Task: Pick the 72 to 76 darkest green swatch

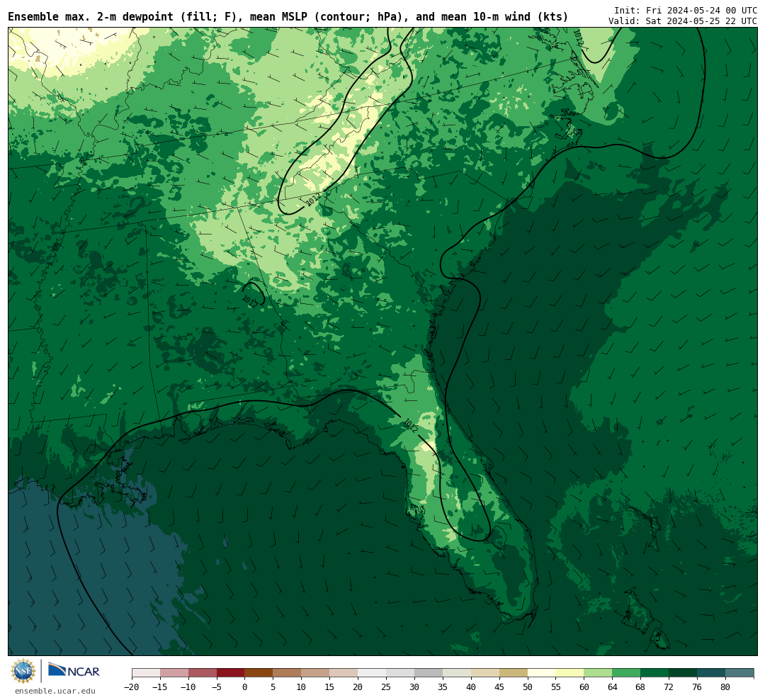Action: coord(683,673)
